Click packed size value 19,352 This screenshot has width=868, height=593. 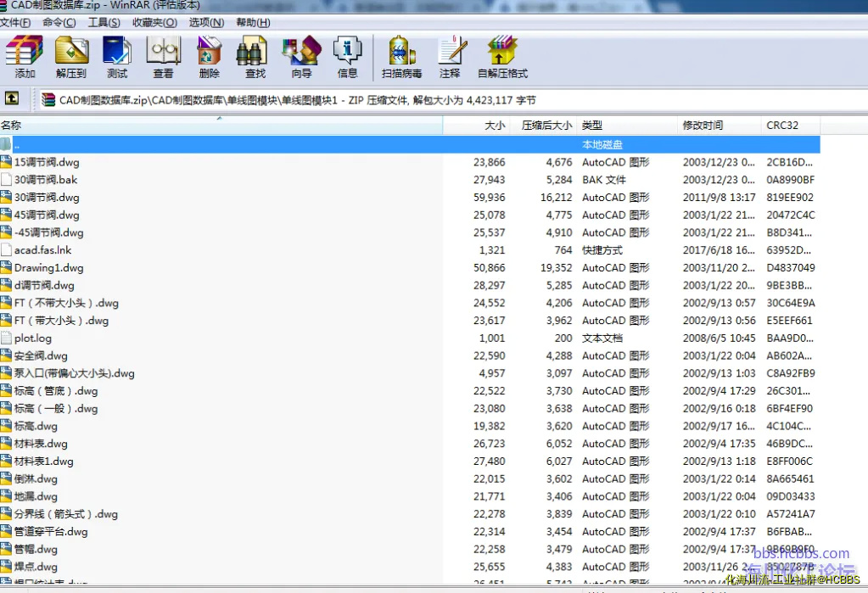point(557,267)
